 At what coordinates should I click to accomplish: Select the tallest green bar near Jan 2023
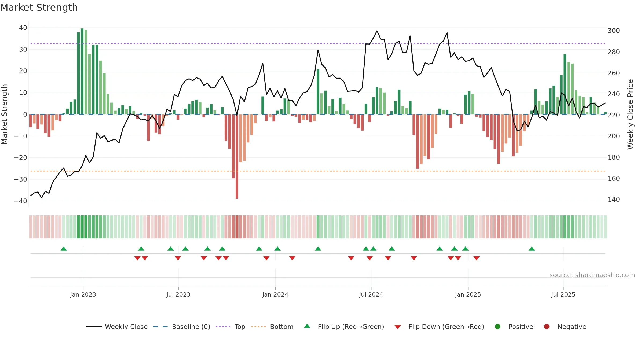pyautogui.click(x=82, y=71)
